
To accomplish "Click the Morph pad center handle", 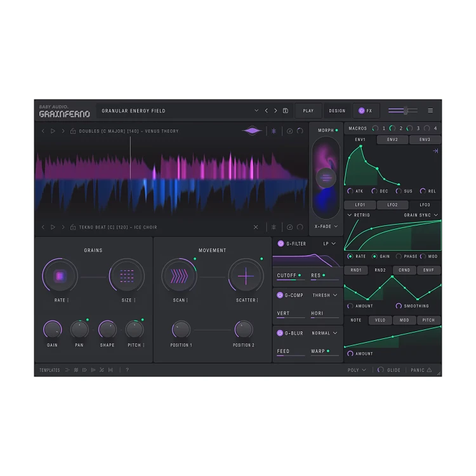I will 326,178.
